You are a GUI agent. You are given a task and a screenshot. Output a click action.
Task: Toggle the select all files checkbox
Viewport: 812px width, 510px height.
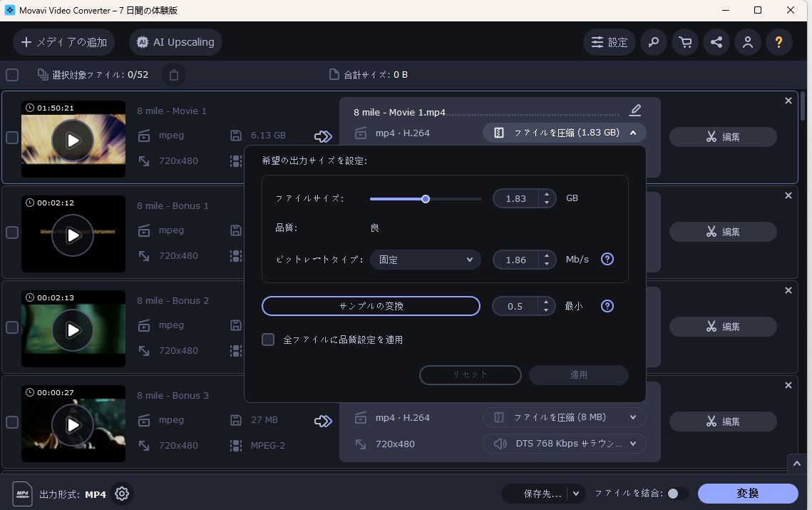(x=12, y=75)
